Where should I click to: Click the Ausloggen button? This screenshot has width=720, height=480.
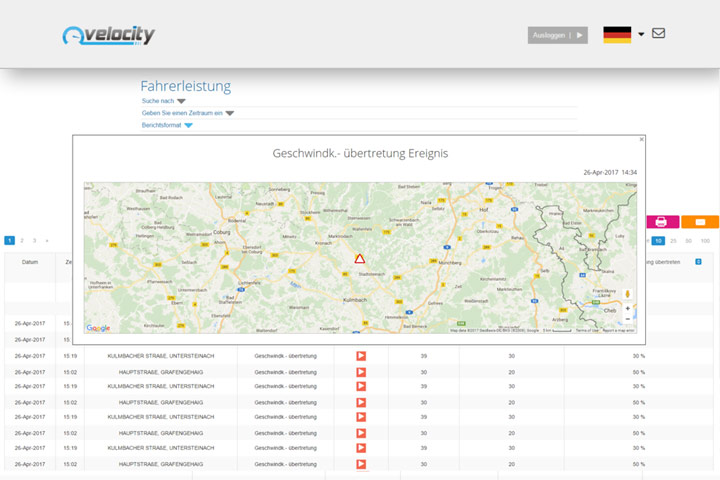point(557,35)
